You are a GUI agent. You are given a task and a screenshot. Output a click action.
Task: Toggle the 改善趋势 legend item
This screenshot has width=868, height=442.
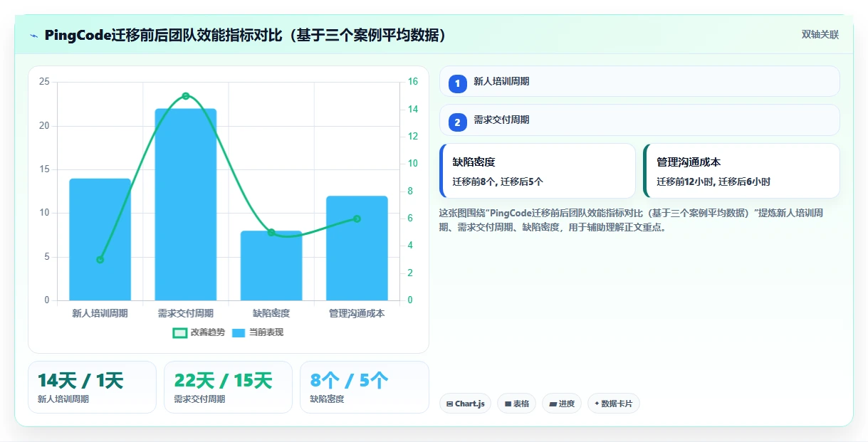pos(199,332)
